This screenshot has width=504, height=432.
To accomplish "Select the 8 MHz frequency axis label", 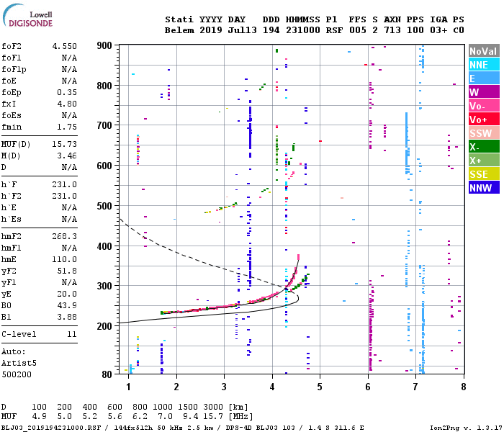I will pos(463,387).
